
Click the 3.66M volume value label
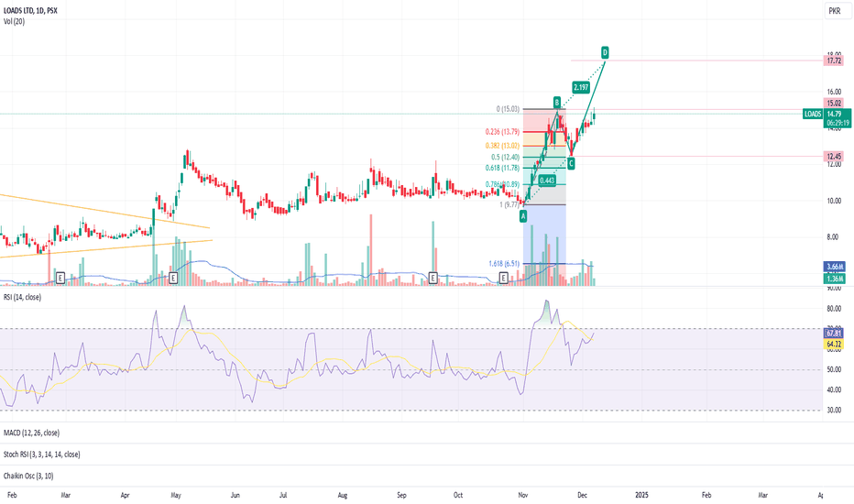coord(835,267)
